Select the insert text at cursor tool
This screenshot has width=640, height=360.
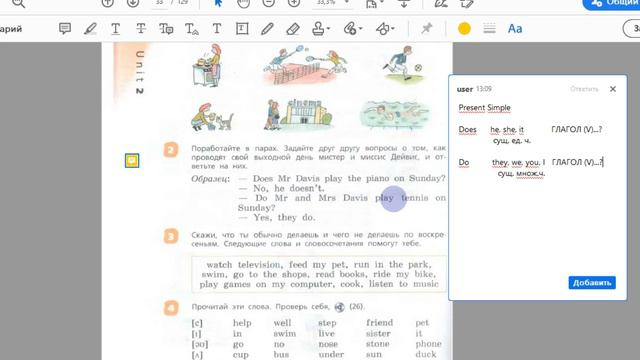(x=191, y=29)
